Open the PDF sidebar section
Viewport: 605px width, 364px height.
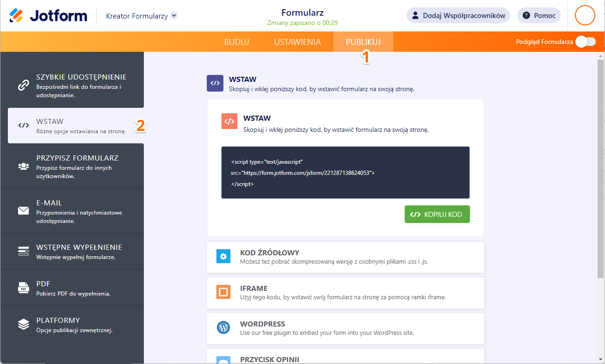tap(72, 288)
